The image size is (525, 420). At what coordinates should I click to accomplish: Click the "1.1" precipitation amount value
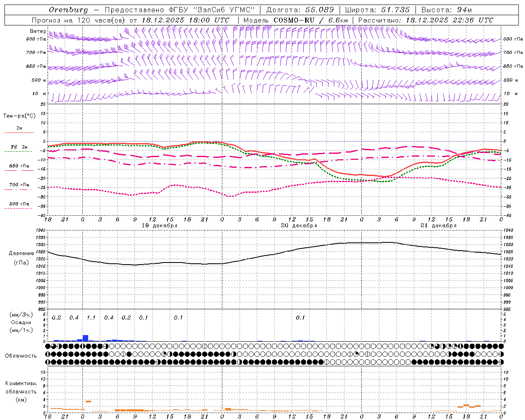coord(91,318)
